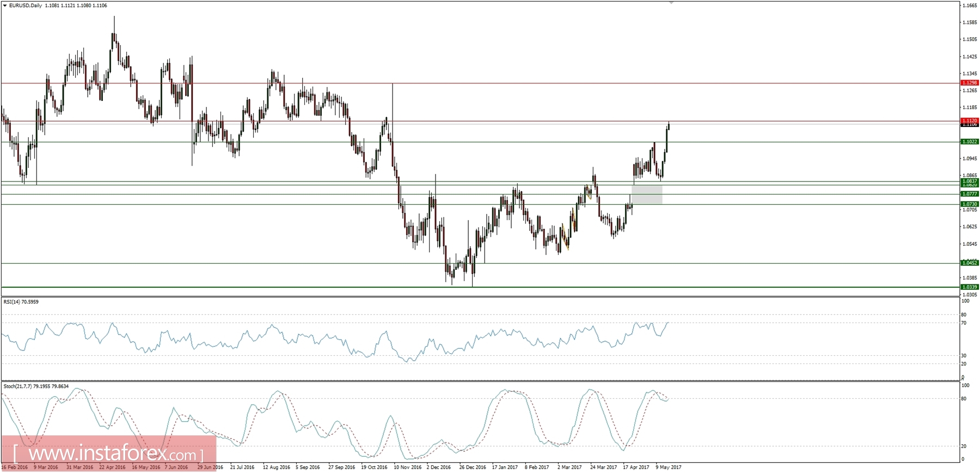The image size is (980, 473).
Task: Click the 19 Oct 2016 date label
Action: coord(375,468)
